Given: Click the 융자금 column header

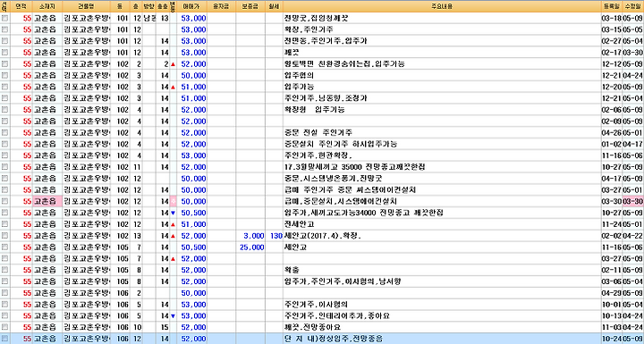Looking at the screenshot, I should (221, 6).
